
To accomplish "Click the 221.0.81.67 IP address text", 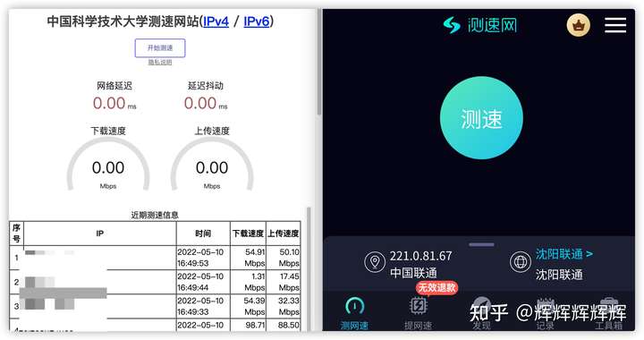I will point(421,256).
